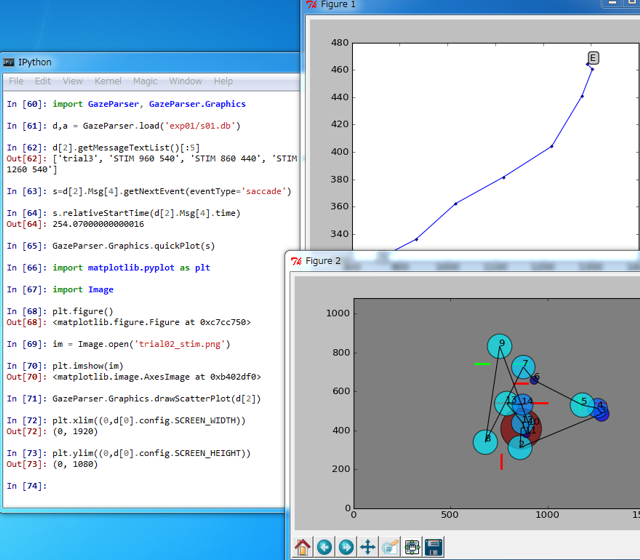Screen dimensions: 640x560
Task: Click the Home reset view icon in Figure 2
Action: (302, 547)
